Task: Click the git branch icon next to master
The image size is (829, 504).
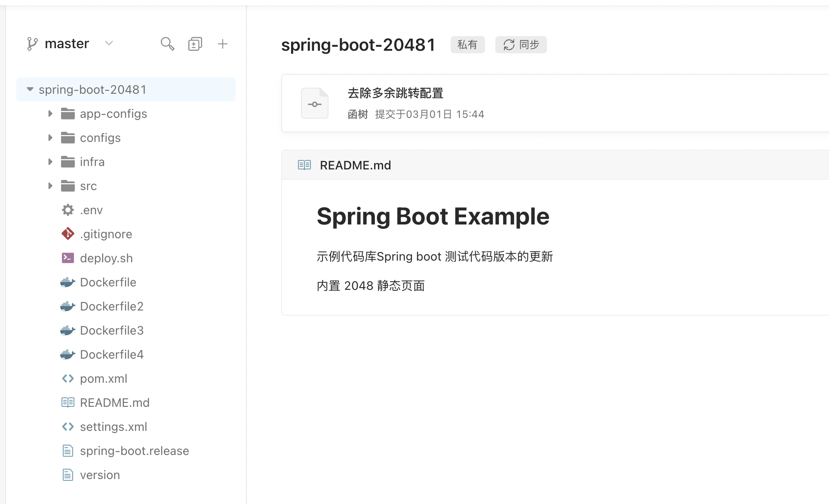Action: click(x=32, y=44)
